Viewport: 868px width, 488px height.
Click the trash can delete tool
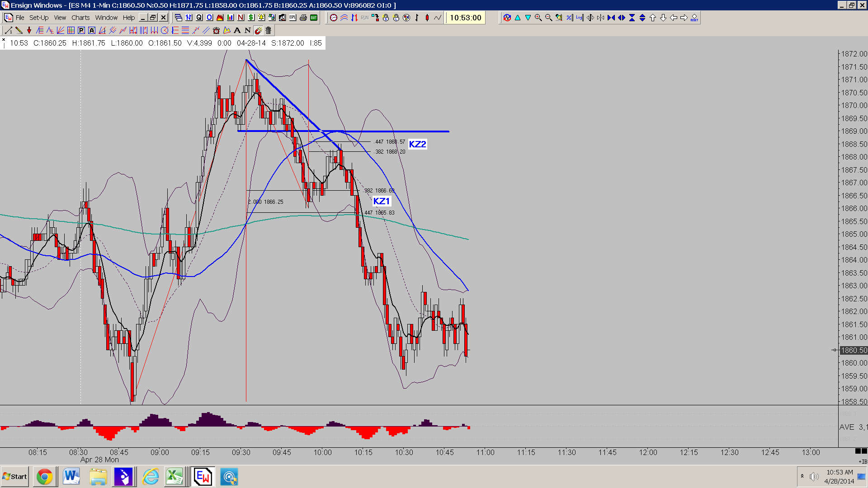pos(269,30)
